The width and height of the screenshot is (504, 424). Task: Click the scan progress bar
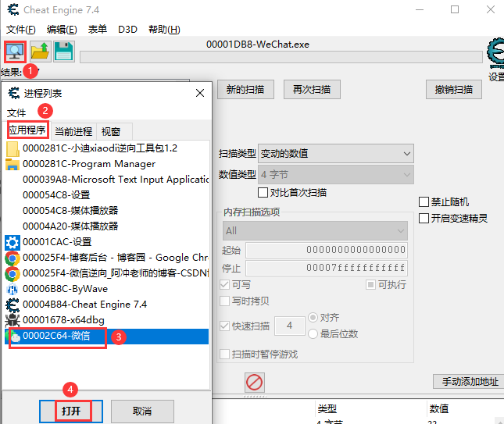tap(281, 57)
